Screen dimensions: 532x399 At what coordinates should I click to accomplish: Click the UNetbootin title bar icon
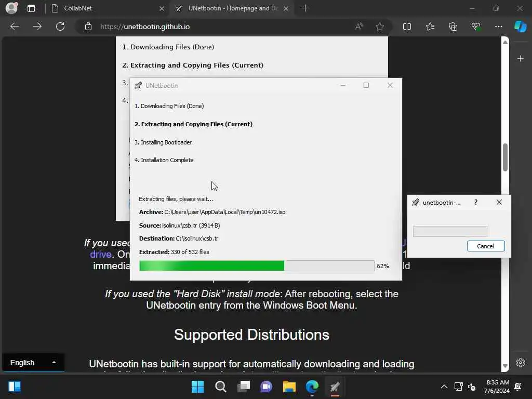[138, 86]
